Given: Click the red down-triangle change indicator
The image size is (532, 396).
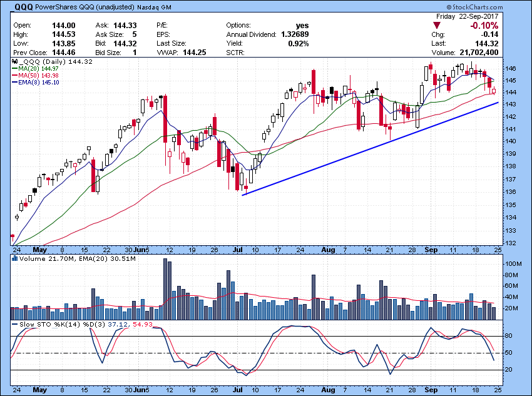Looking at the screenshot, I should coord(437,26).
